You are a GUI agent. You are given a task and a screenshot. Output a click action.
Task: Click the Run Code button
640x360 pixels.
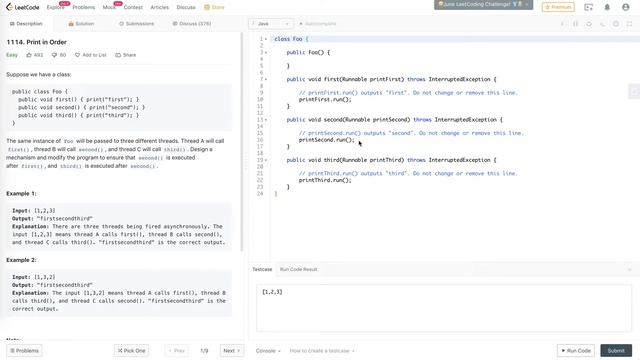[576, 351]
